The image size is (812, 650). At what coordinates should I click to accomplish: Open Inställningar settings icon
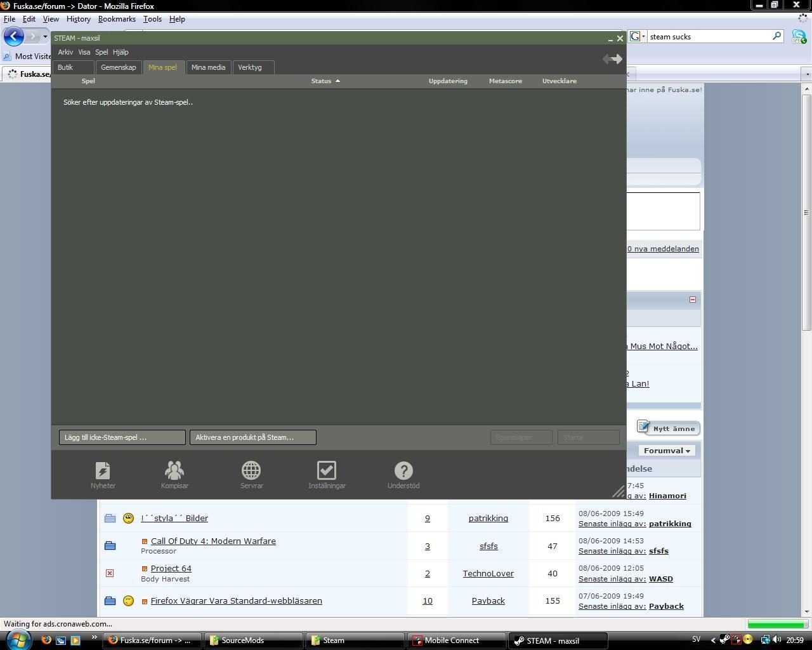click(x=327, y=475)
